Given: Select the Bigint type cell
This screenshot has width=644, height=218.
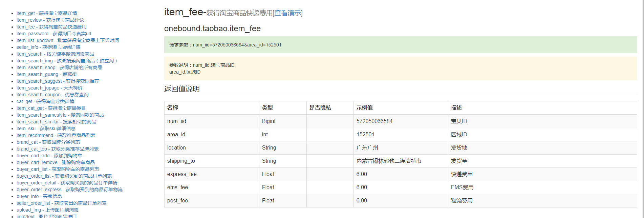Looking at the screenshot, I should pos(283,121).
